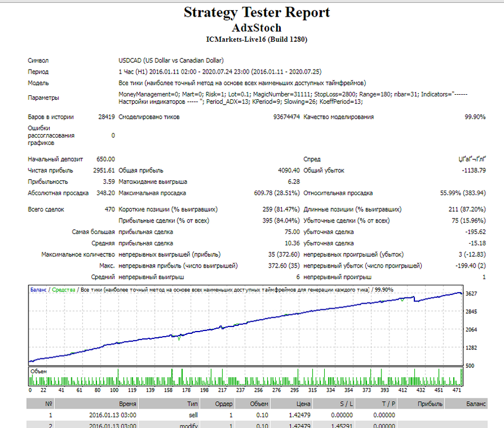The image size is (504, 428).
Task: Click the Прибыль column header
Action: click(x=421, y=404)
